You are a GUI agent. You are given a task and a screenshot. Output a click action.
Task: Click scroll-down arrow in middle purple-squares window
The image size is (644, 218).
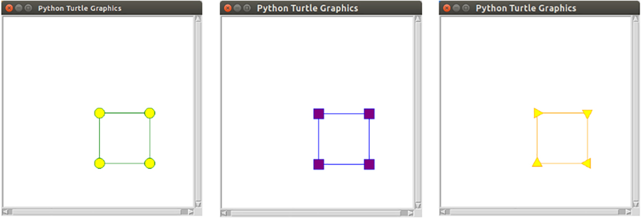point(418,205)
